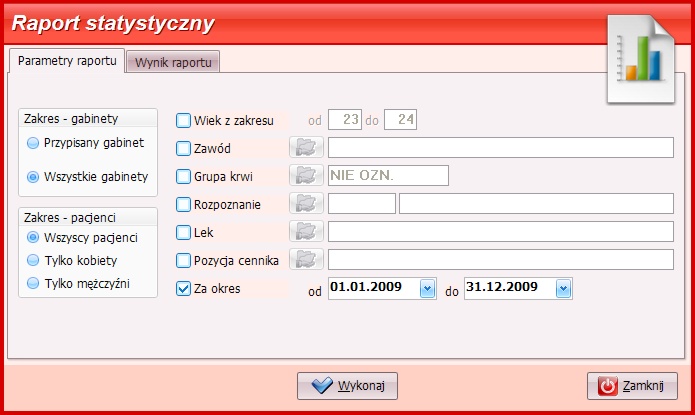The width and height of the screenshot is (695, 415).
Task: Switch to the Wynik raportu tab
Action: click(x=173, y=62)
